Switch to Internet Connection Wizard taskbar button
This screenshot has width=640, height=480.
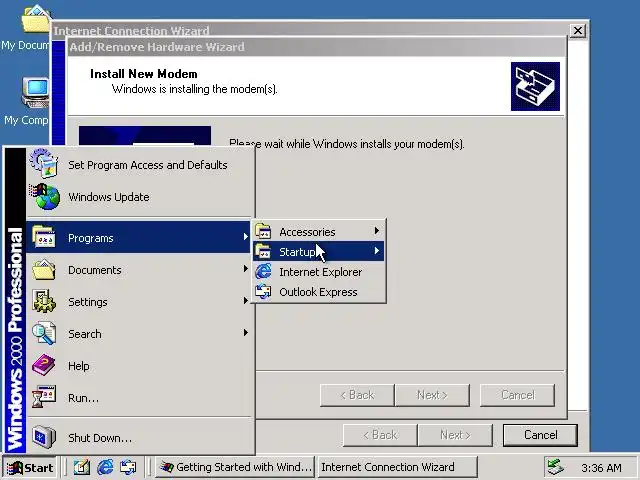click(398, 467)
